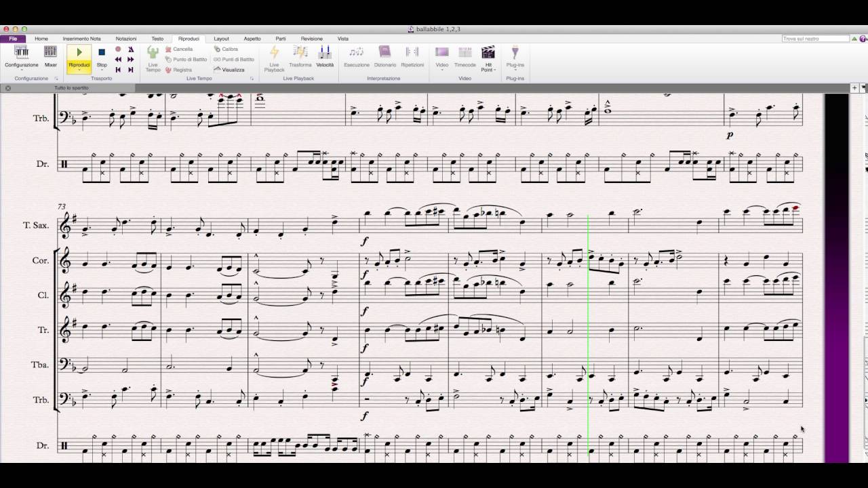Select bar number 73 above T. Sax.
This screenshot has height=488, width=868.
click(62, 206)
